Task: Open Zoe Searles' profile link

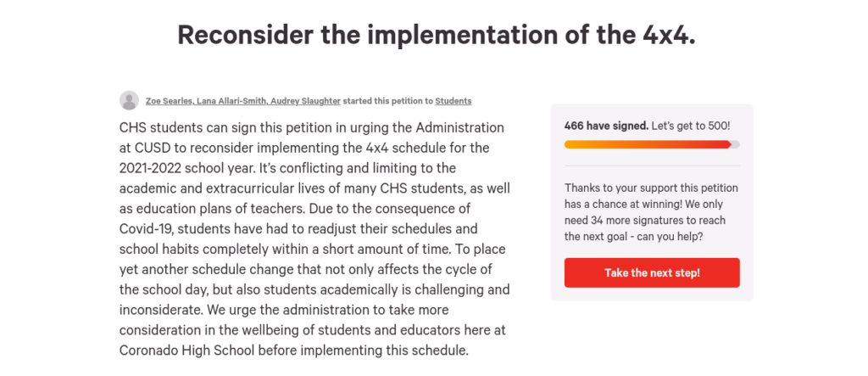Action: [170, 101]
